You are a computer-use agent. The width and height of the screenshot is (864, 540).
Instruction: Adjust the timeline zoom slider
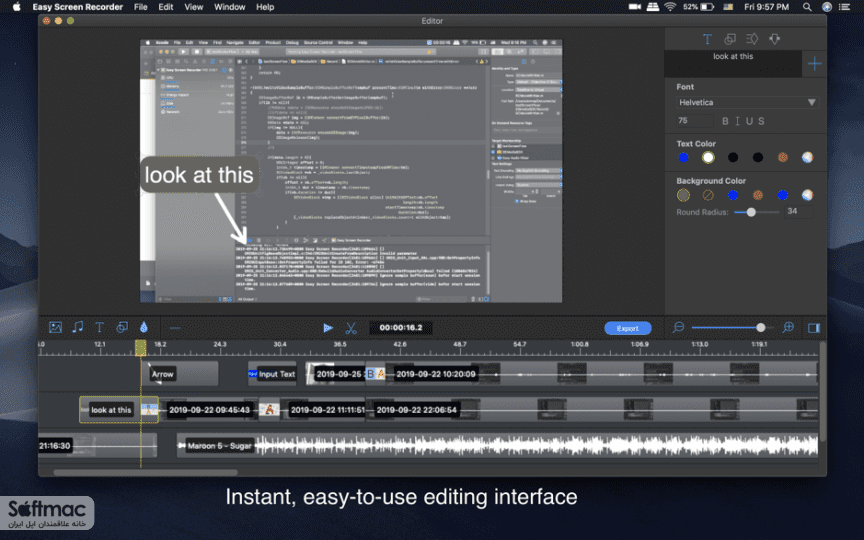pos(760,327)
